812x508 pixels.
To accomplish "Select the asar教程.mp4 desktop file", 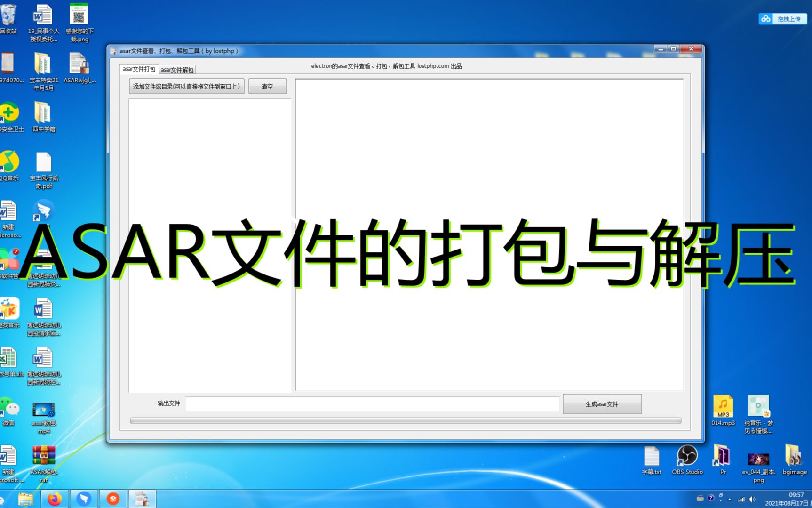I will point(44,418).
